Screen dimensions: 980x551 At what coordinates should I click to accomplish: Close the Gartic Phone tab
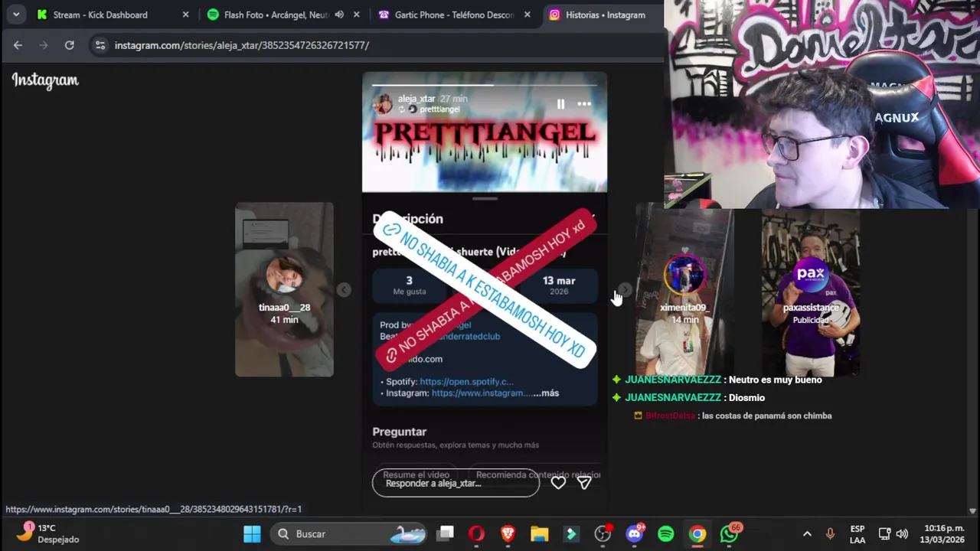(527, 15)
